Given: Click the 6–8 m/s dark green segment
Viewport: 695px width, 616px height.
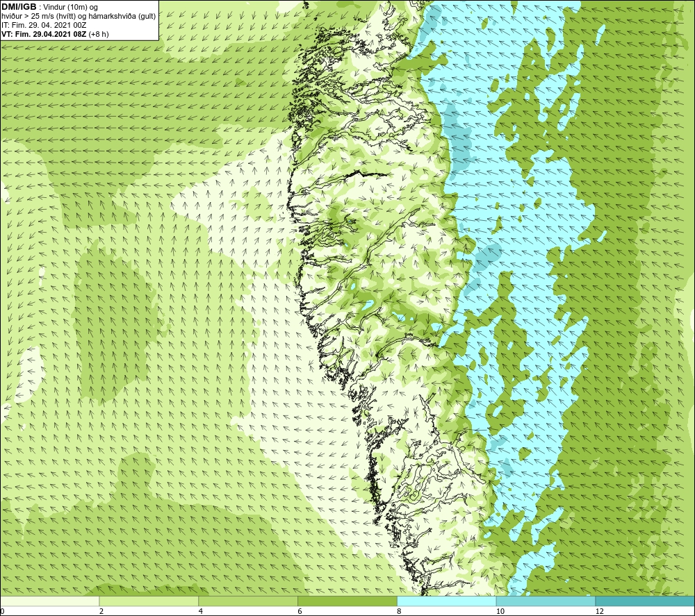Looking at the screenshot, I should click(347, 601).
